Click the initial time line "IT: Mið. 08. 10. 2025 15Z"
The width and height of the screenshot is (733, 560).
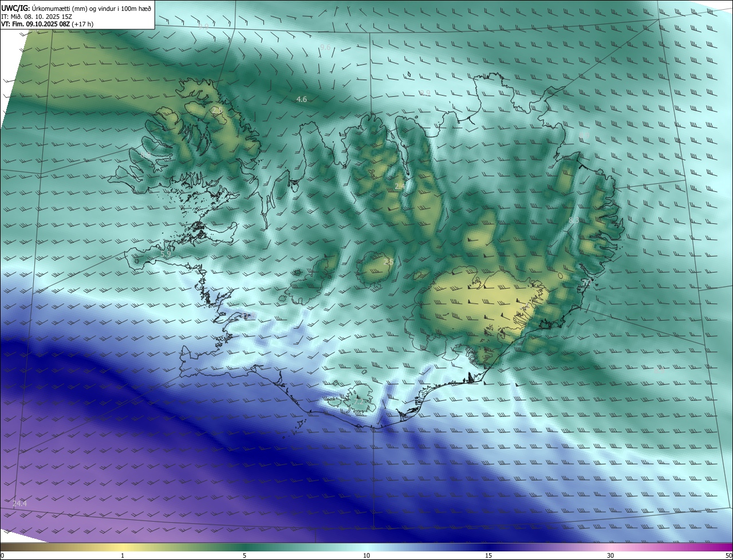(x=36, y=17)
